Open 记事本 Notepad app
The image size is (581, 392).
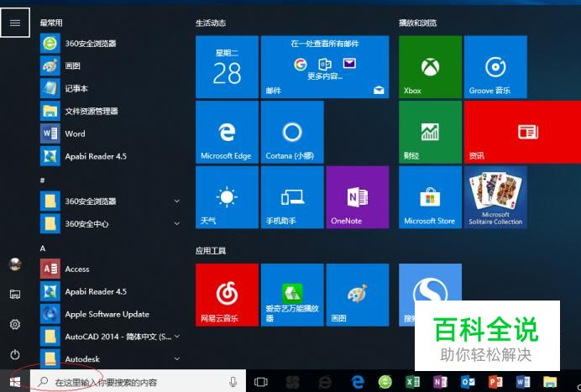click(x=111, y=88)
